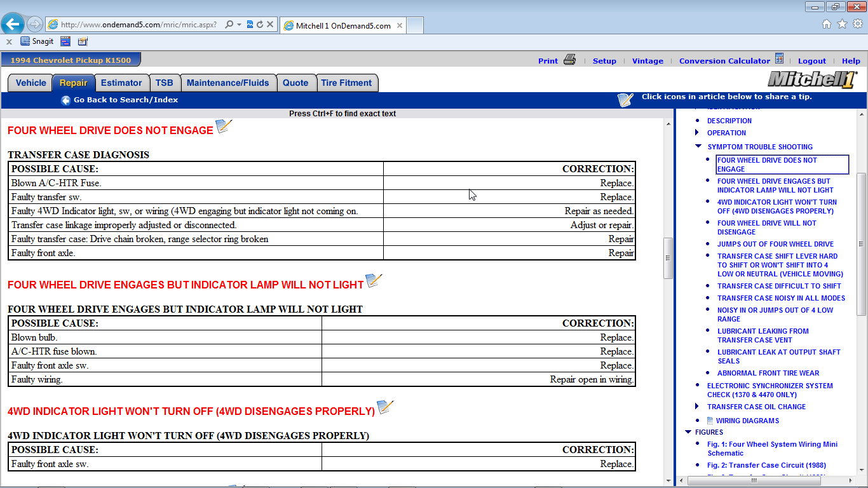Collapse the SYMPTOM TROUBLE SHOOTING node arrow
Viewport: 868px width, 488px height.
(x=698, y=146)
